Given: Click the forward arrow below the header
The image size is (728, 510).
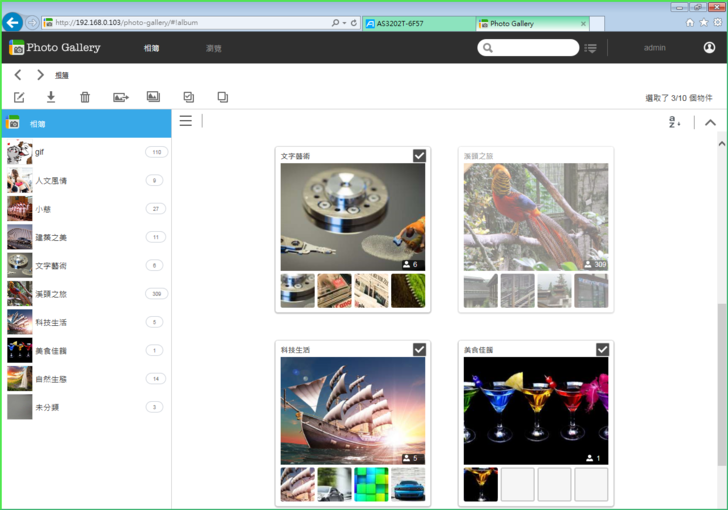Looking at the screenshot, I should (x=40, y=75).
